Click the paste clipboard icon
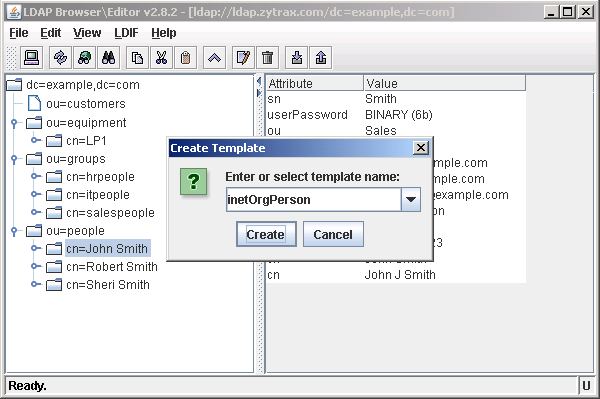The width and height of the screenshot is (600, 399). coord(186,58)
